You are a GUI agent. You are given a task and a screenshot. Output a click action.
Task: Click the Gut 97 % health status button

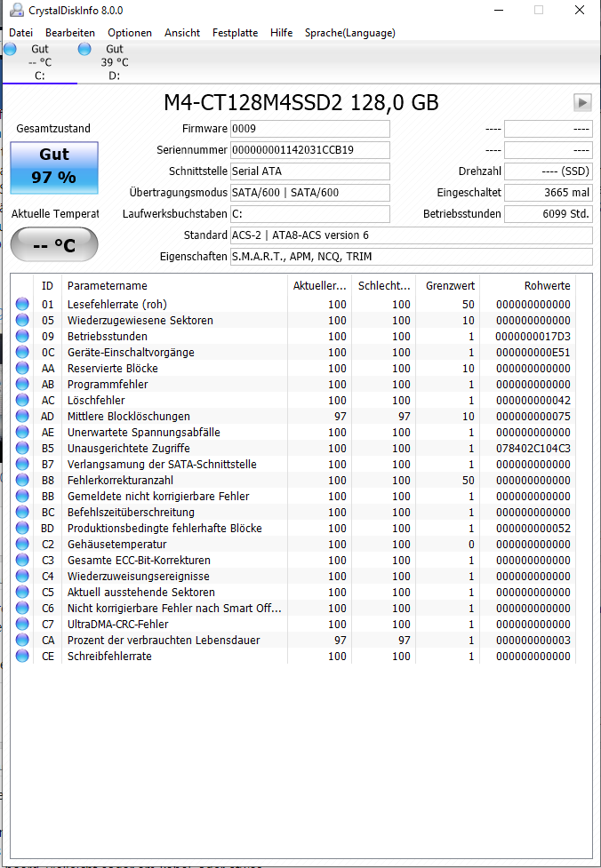tap(54, 168)
